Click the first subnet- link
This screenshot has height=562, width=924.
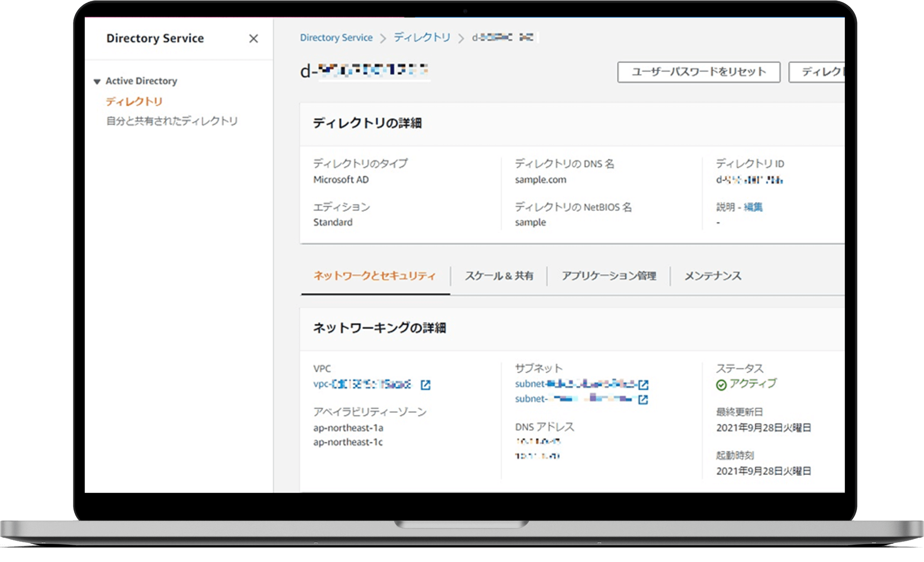coord(575,384)
